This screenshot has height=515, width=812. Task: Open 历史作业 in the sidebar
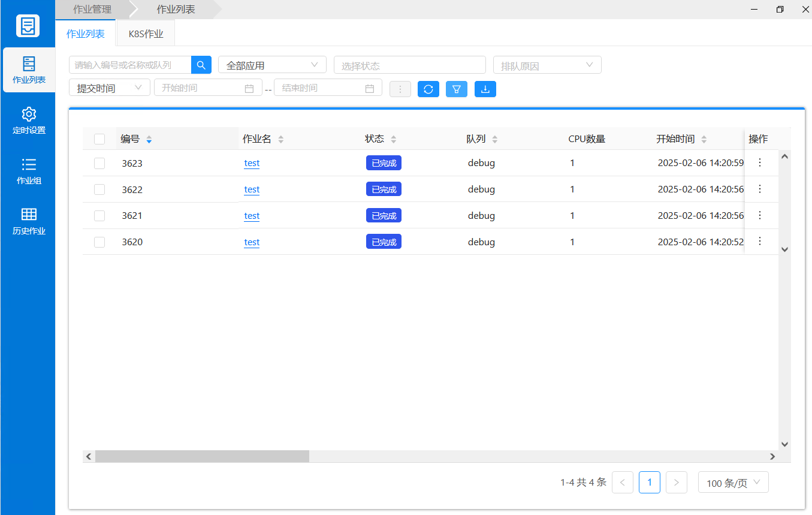(29, 221)
